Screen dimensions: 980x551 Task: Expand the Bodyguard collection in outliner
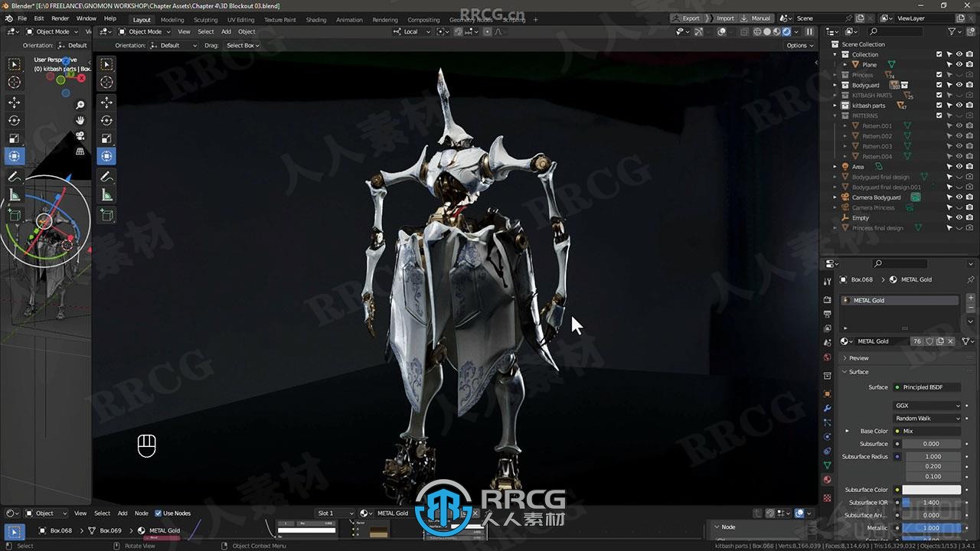click(x=835, y=85)
